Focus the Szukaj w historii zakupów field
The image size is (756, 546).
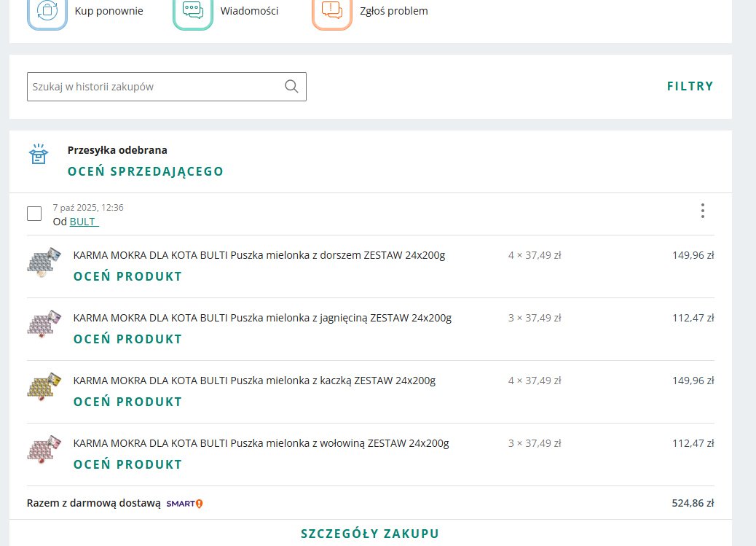(166, 87)
